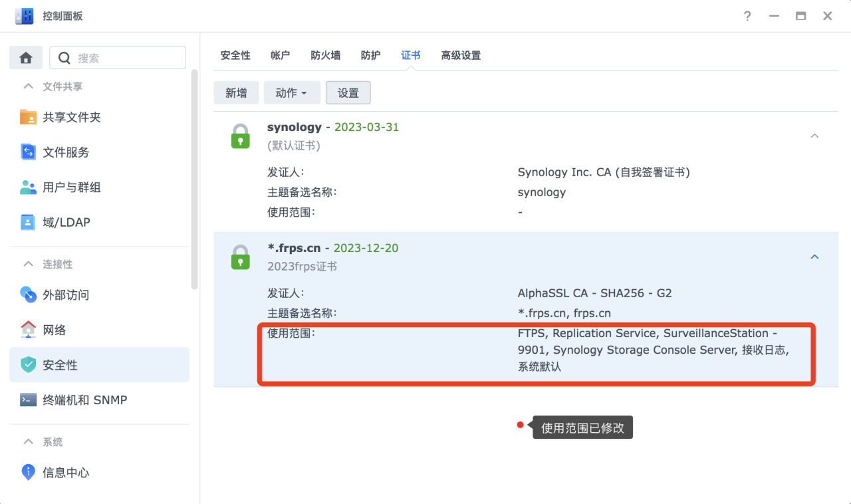Click the (默认证书) label
This screenshot has height=504, width=851.
click(x=293, y=146)
